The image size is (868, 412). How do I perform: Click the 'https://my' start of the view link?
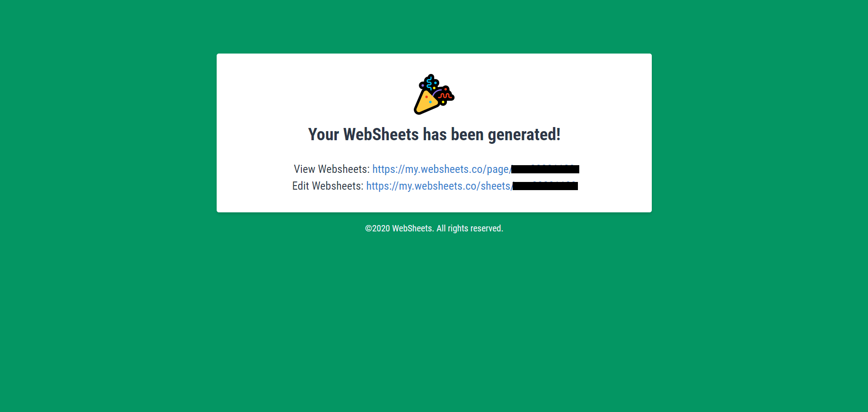point(395,169)
